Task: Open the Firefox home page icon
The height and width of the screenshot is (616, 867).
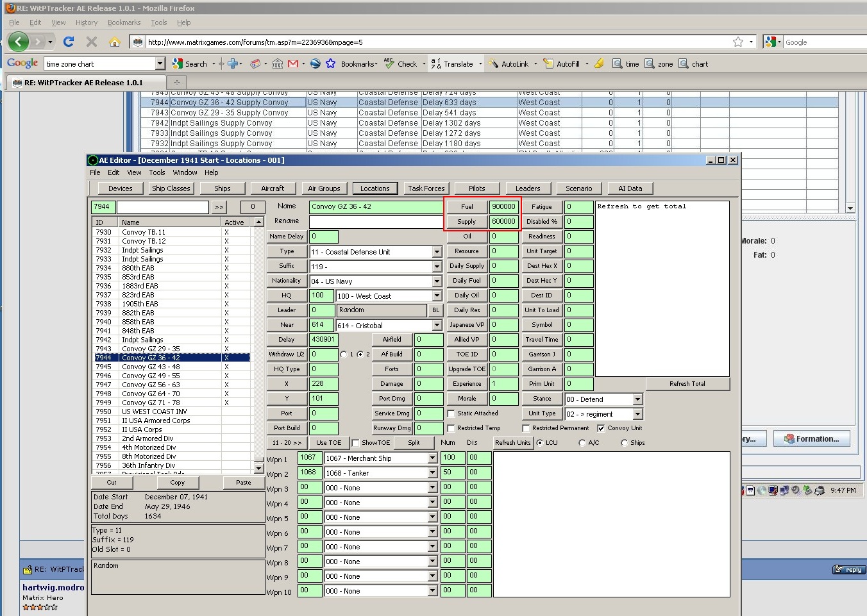Action: (x=115, y=42)
